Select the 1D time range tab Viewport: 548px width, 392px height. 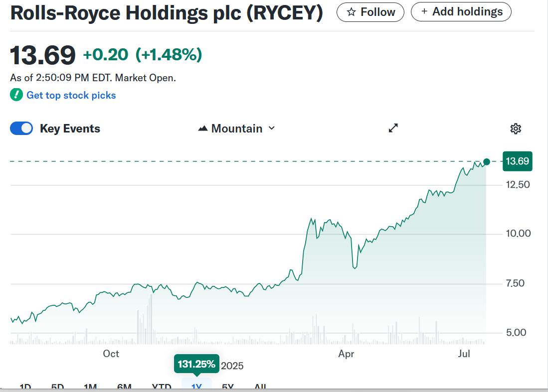(x=25, y=387)
